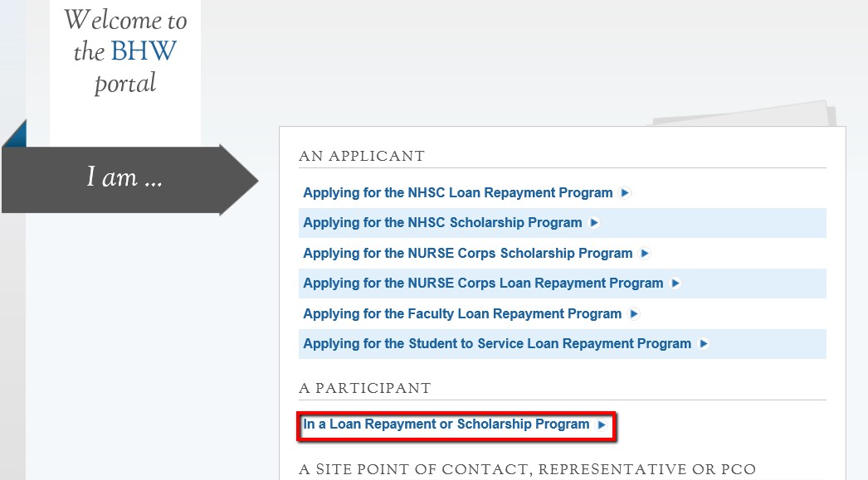The height and width of the screenshot is (480, 868).
Task: Click the blue BHW text in welcome banner
Action: click(x=144, y=51)
